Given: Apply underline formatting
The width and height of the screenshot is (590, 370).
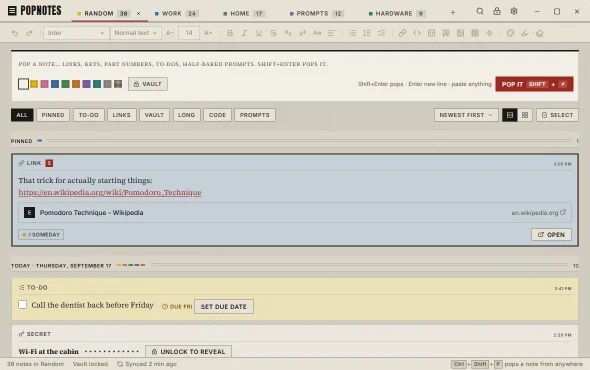Looking at the screenshot, I should (259, 33).
